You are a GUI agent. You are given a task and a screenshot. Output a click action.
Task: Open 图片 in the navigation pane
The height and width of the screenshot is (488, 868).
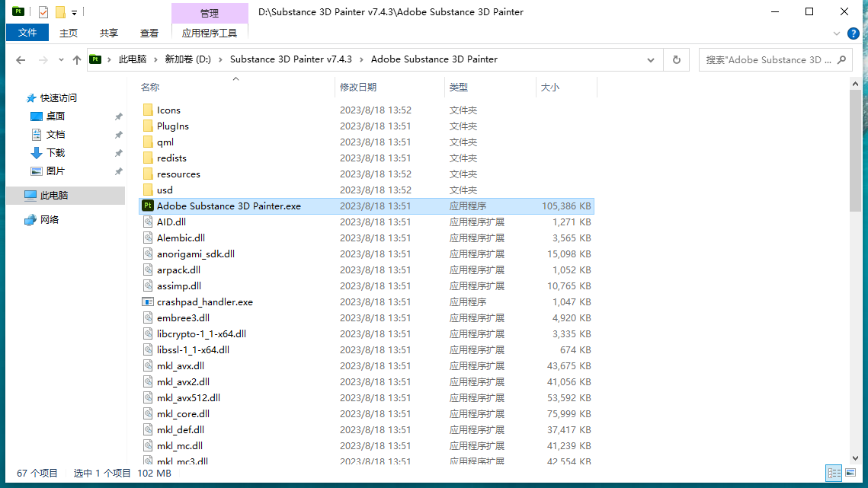[x=56, y=171]
